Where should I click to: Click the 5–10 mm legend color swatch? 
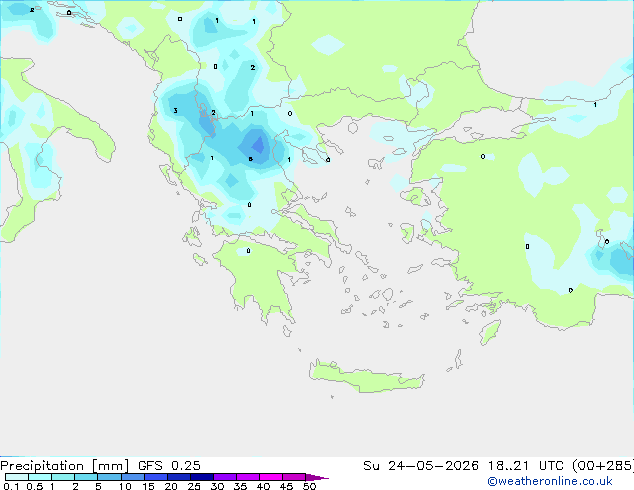[x=109, y=477]
